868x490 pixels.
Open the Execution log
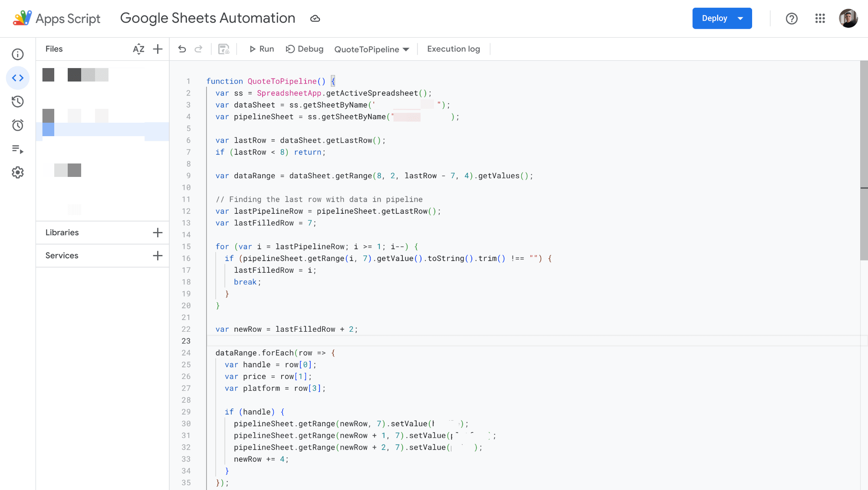pos(454,49)
